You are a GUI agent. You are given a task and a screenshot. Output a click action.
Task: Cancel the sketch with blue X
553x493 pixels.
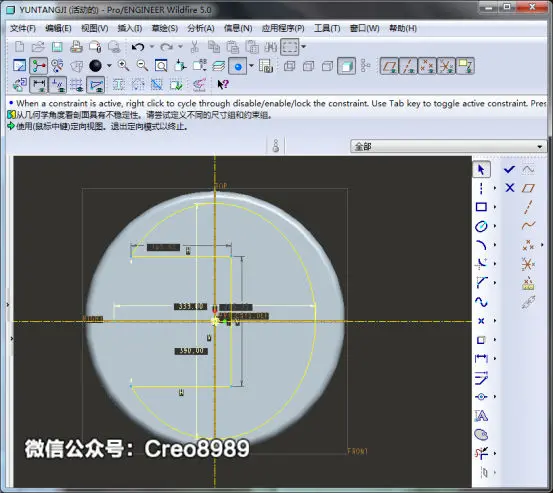[x=510, y=188]
